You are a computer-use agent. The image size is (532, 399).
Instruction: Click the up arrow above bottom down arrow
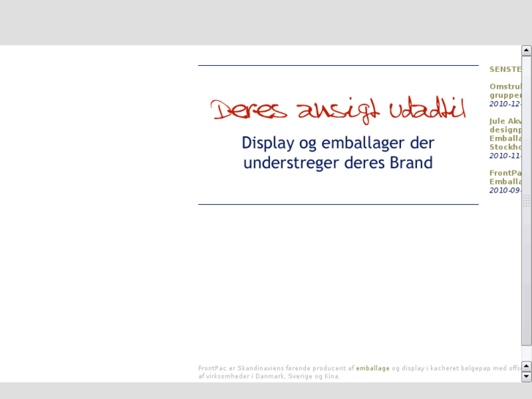526,366
